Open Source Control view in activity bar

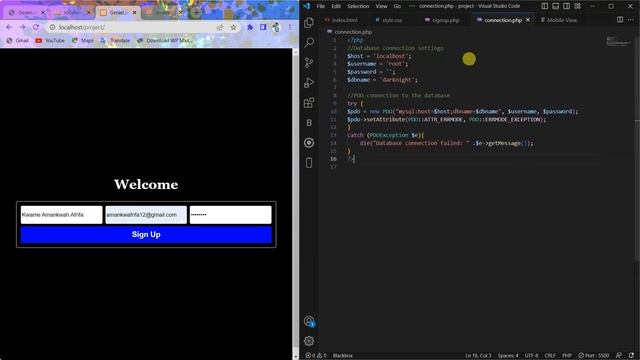309,62
